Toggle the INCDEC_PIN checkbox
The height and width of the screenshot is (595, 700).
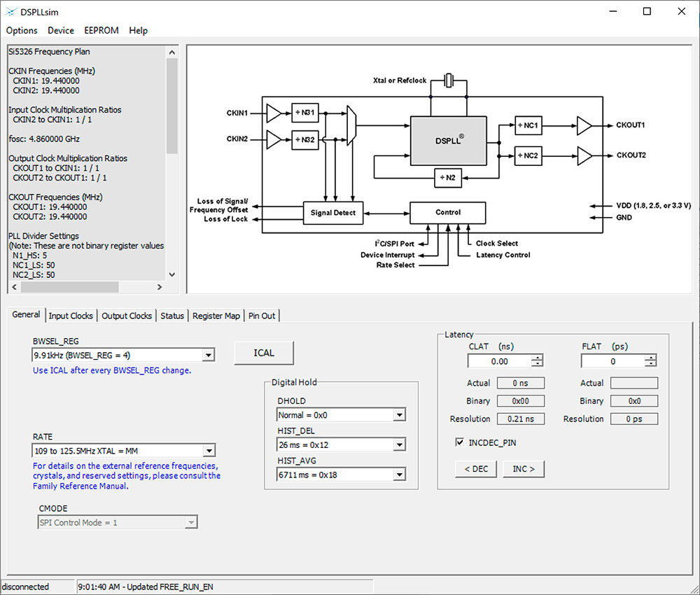click(x=460, y=442)
